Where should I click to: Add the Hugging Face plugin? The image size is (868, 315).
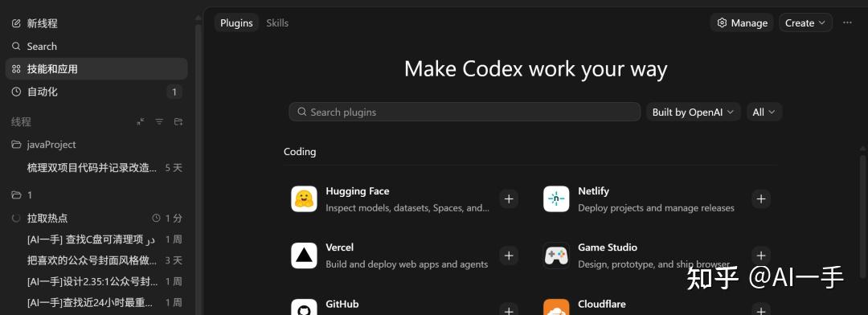(x=509, y=198)
